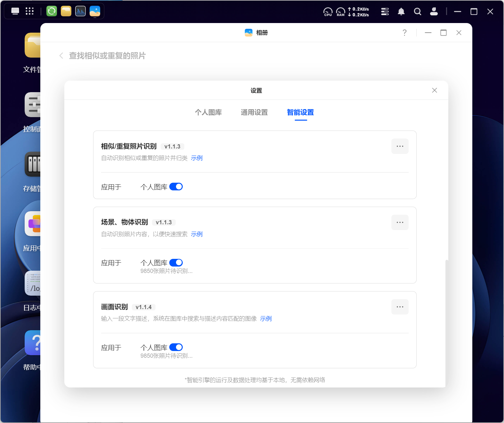
Task: Open 示例 link for scene object recognition
Action: [197, 234]
